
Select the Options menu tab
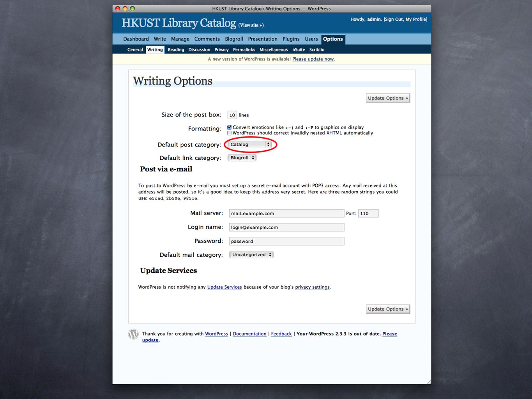click(333, 39)
